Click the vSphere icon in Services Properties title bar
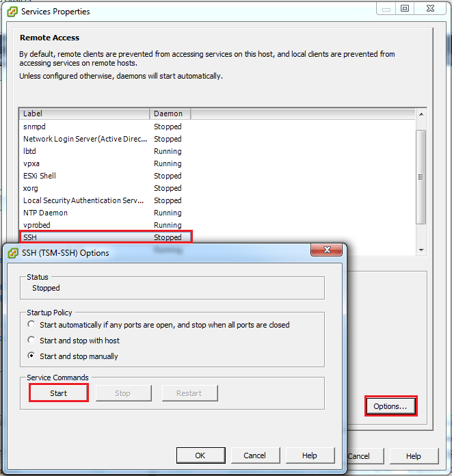The width and height of the screenshot is (452, 476). pos(12,12)
